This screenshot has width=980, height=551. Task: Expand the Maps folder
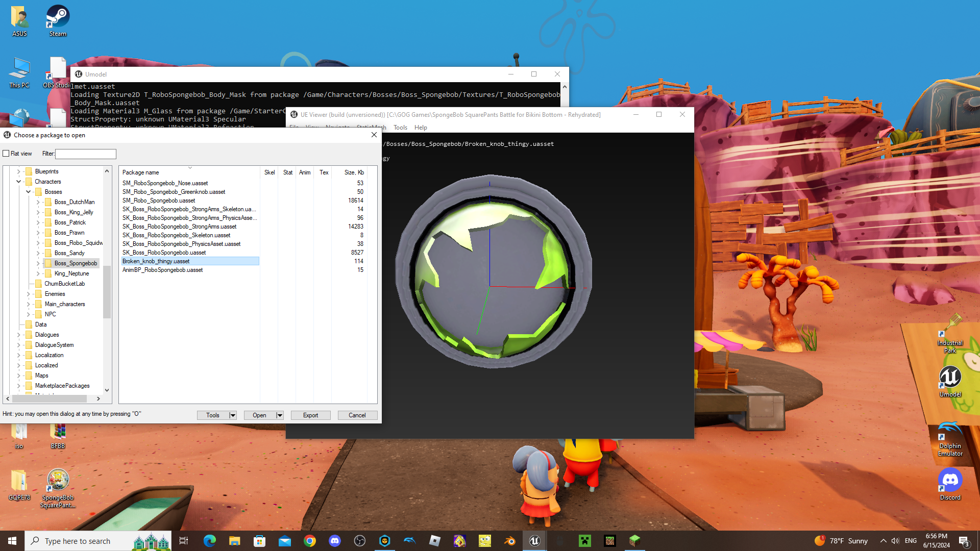pyautogui.click(x=19, y=375)
